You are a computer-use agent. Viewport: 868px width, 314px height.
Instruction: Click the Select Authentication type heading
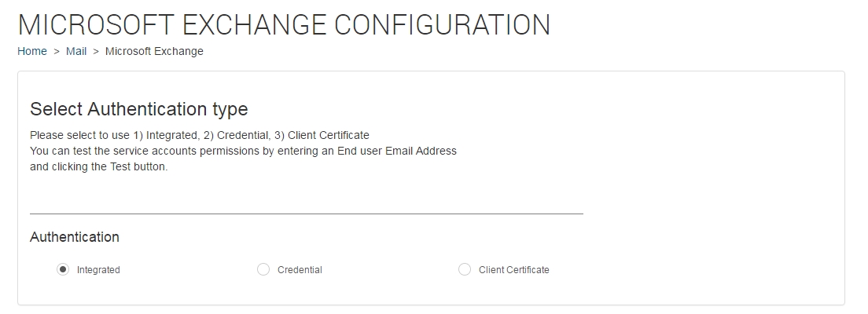[x=138, y=109]
